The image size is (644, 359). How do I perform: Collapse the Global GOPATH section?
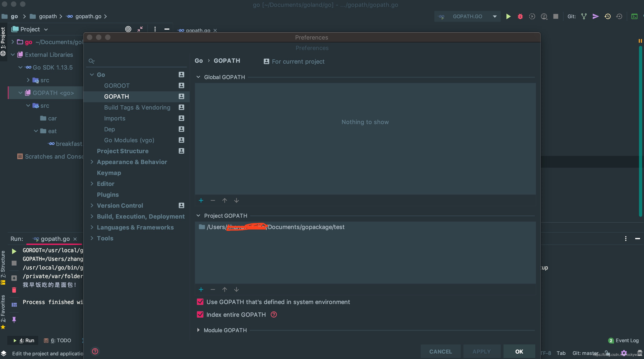click(x=198, y=77)
